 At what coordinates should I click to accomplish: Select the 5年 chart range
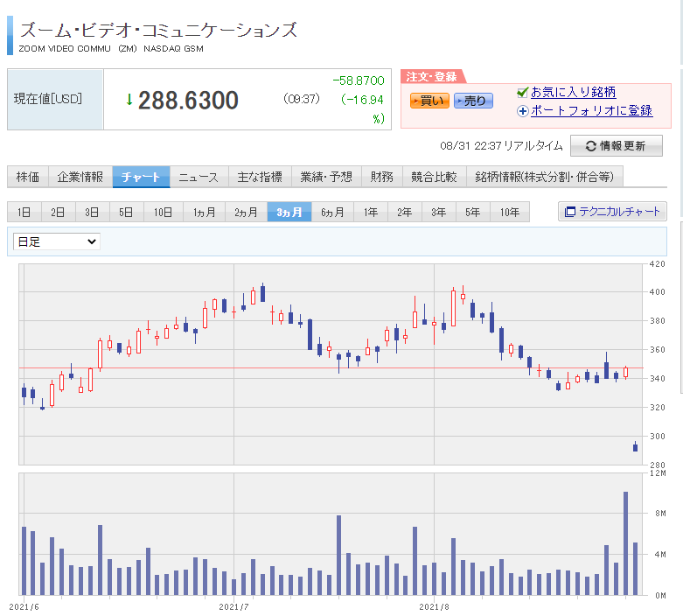472,212
